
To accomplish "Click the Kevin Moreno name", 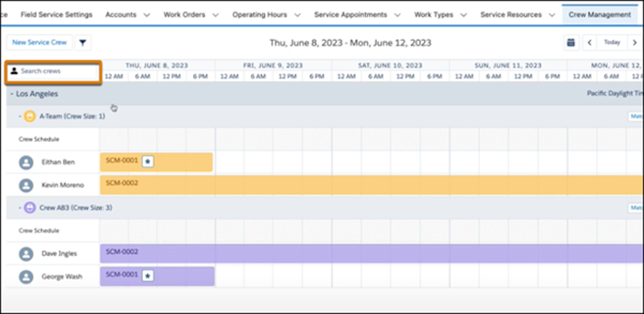I will pos(63,186).
